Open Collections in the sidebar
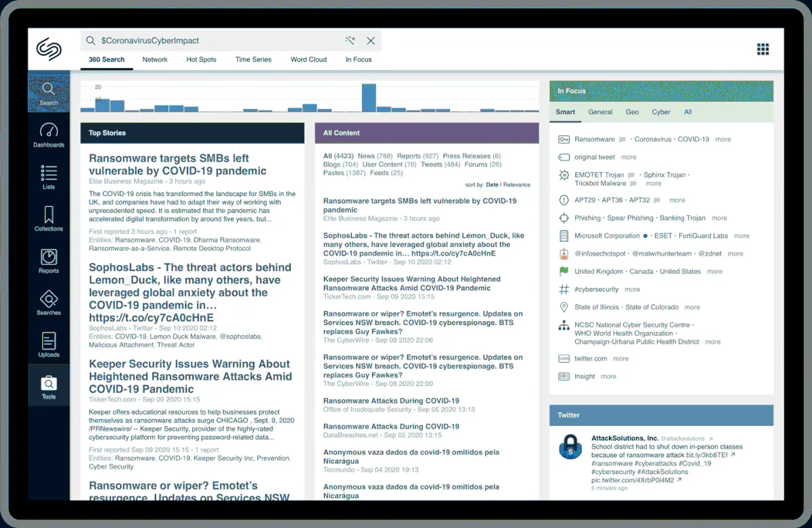This screenshot has width=812, height=528. pyautogui.click(x=49, y=219)
